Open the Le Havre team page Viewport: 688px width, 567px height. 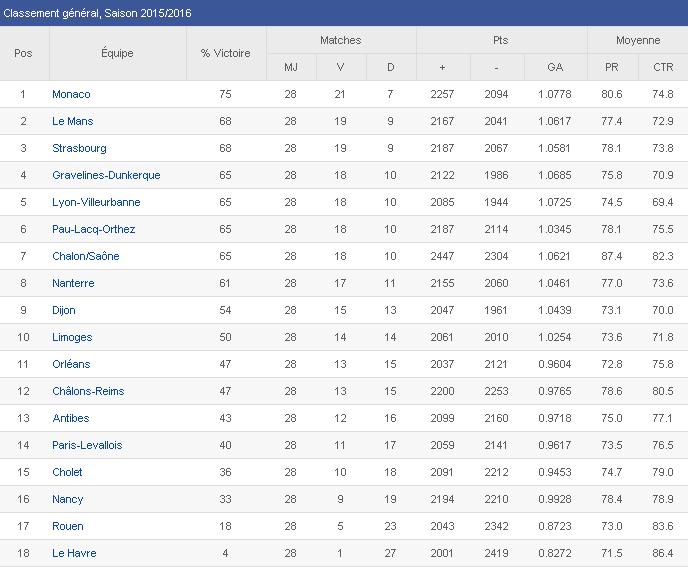74,553
